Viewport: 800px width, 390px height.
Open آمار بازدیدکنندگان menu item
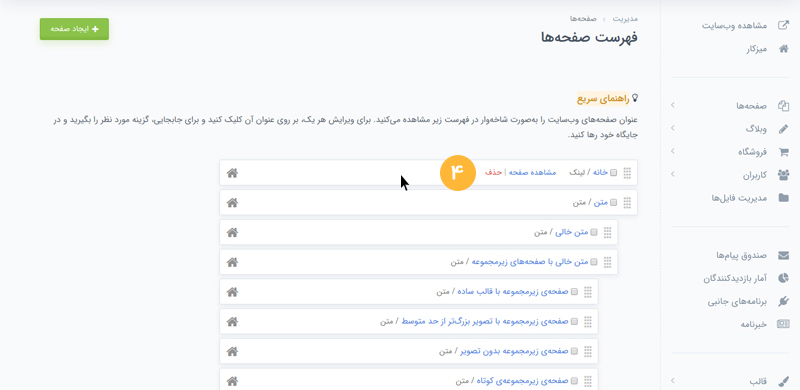pos(735,278)
